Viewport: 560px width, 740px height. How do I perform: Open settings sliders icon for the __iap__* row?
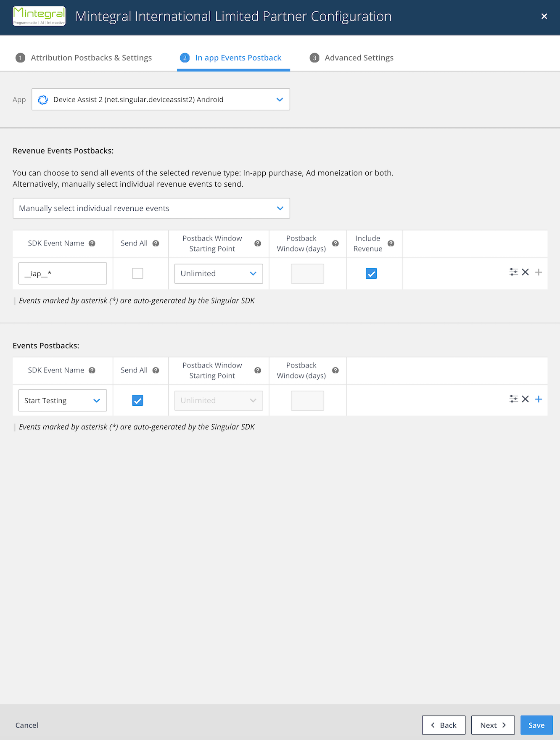point(513,272)
